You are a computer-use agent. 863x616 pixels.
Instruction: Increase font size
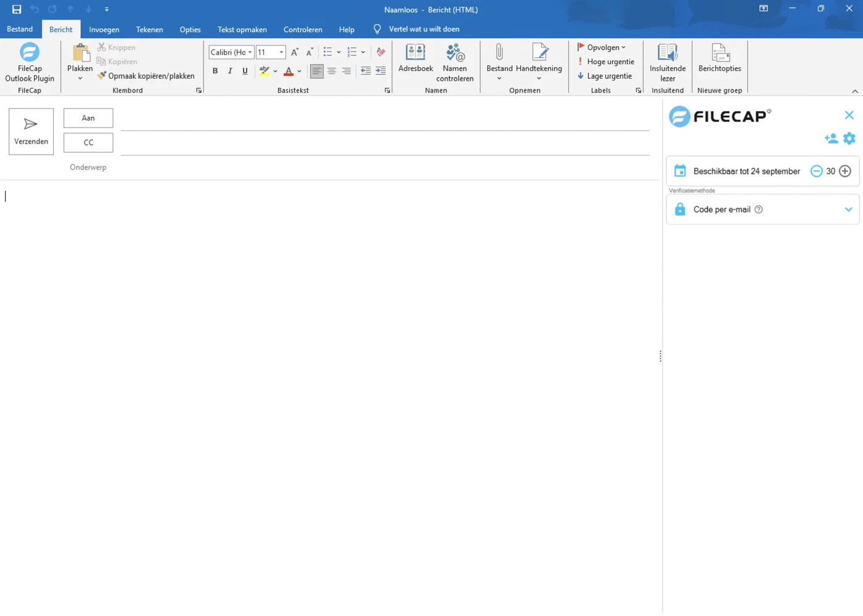[x=295, y=52]
